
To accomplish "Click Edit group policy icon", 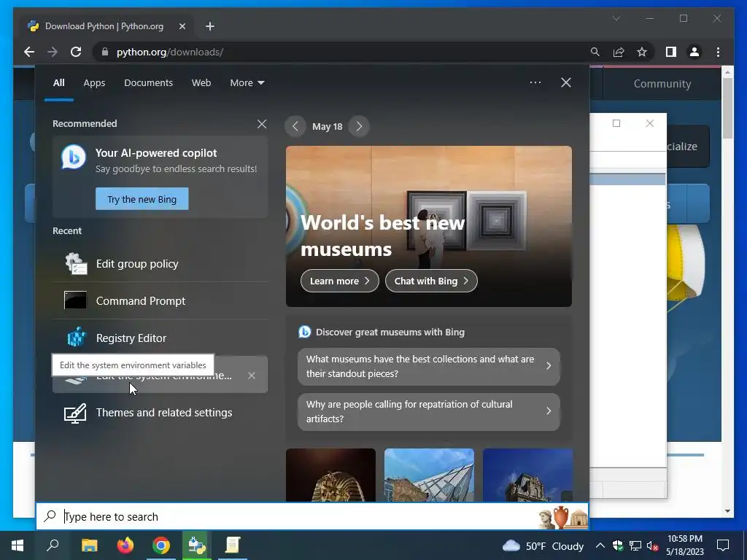I will 76,263.
